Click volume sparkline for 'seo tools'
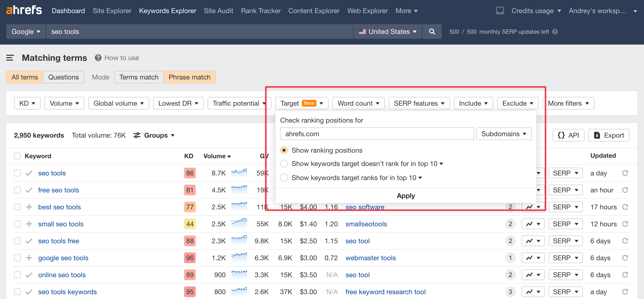The height and width of the screenshot is (299, 644). [239, 172]
